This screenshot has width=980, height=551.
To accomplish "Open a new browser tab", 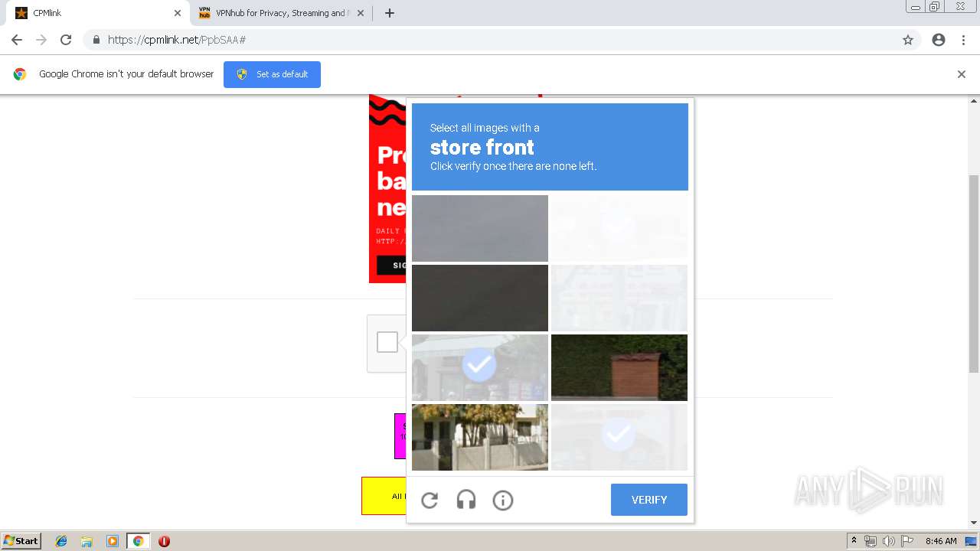I will 390,13.
